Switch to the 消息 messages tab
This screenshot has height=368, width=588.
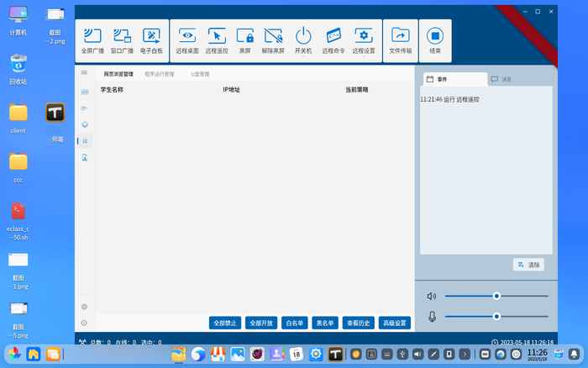(x=501, y=79)
